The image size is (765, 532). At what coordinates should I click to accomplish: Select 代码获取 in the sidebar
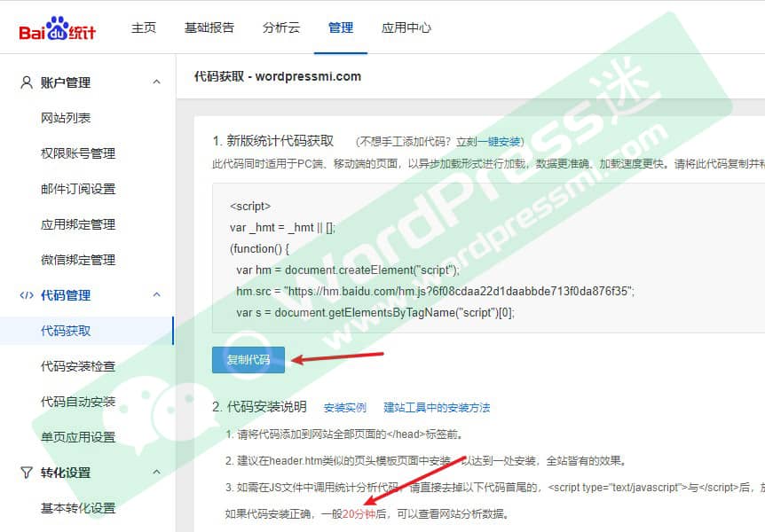(x=67, y=331)
